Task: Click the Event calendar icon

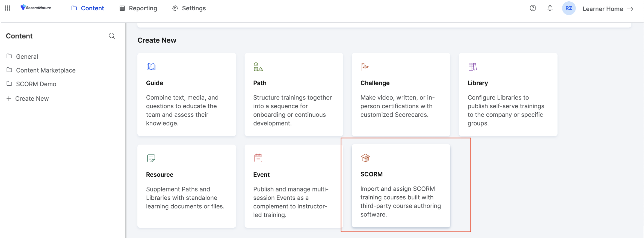Action: coord(258,158)
